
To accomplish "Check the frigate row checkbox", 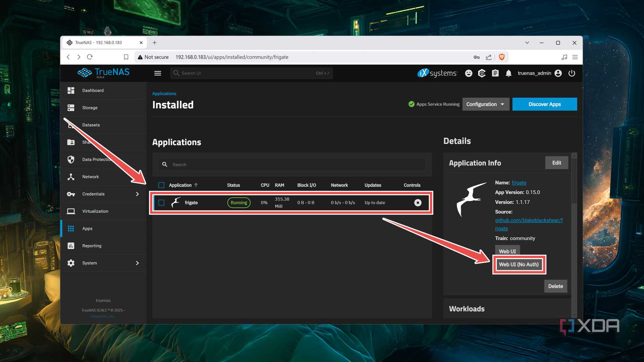I will tap(161, 203).
